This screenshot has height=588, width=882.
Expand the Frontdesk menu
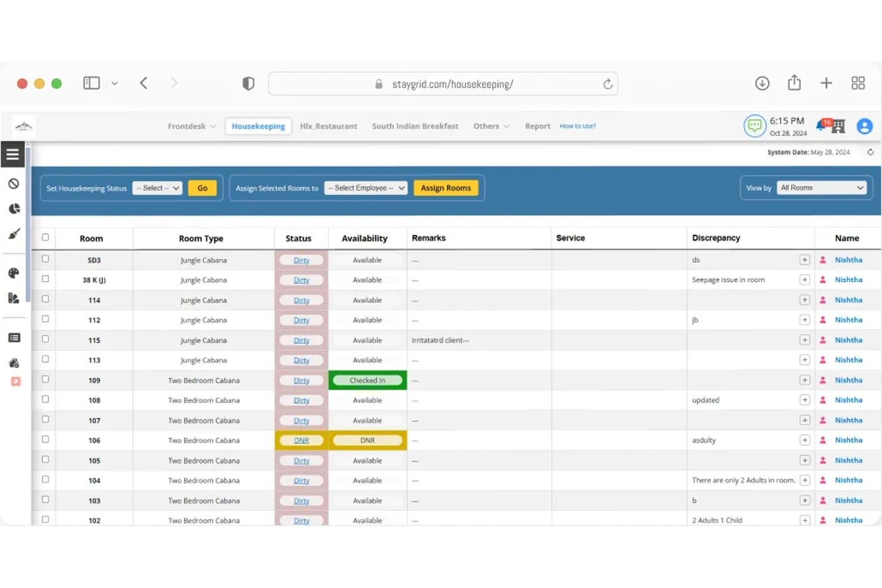pos(191,126)
